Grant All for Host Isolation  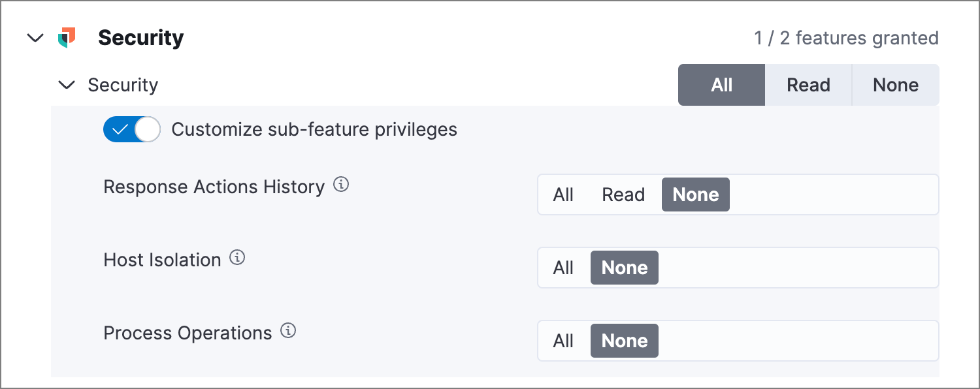pos(564,267)
